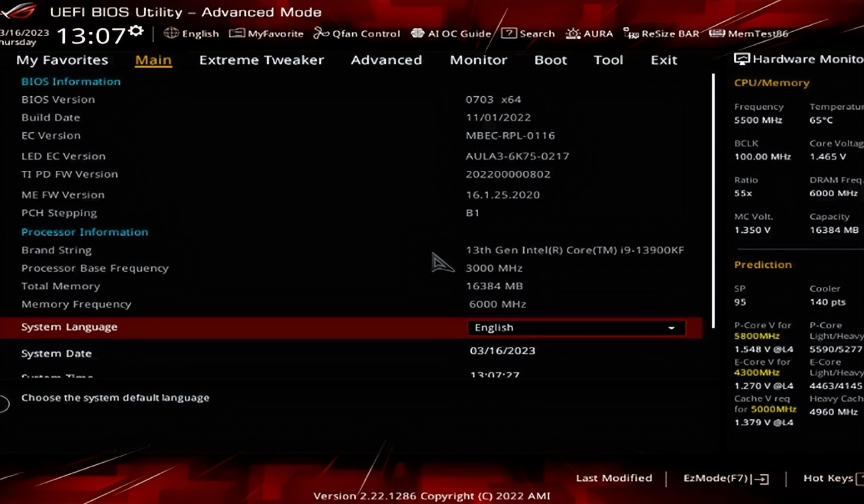Open the Monitor tab

tap(478, 60)
